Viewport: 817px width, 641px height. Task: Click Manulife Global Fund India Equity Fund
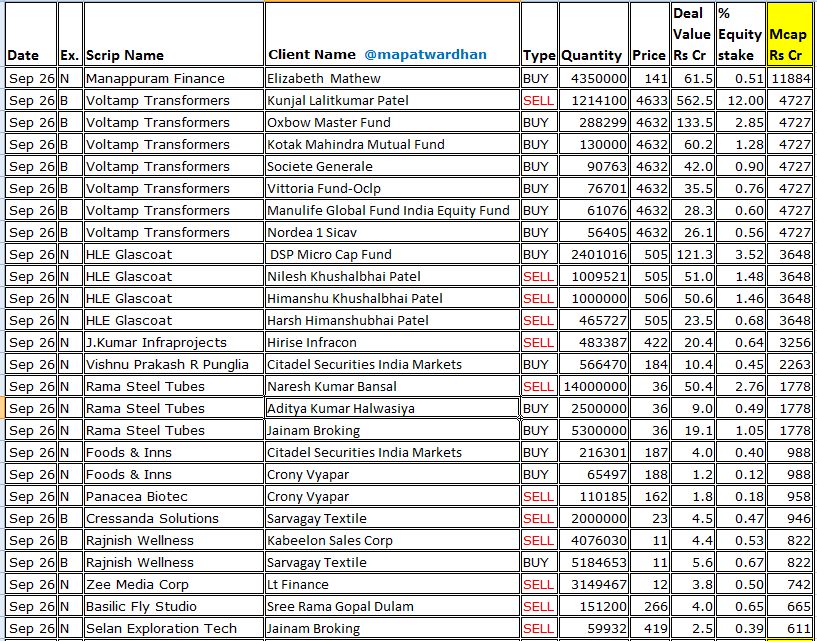[x=392, y=210]
